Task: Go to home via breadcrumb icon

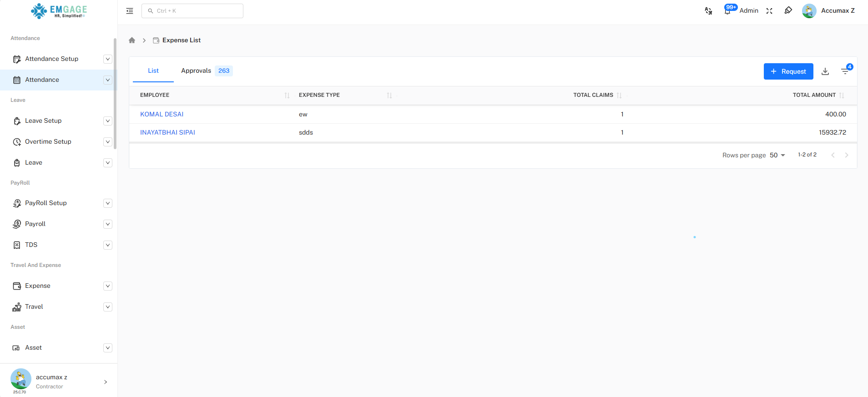Action: tap(132, 40)
